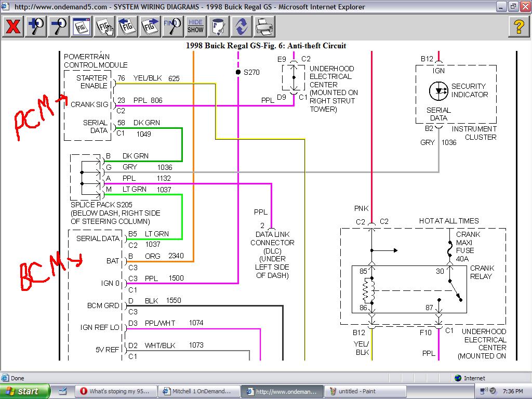Click the IGN 0 terminal label
The image size is (532, 399).
pyautogui.click(x=110, y=283)
